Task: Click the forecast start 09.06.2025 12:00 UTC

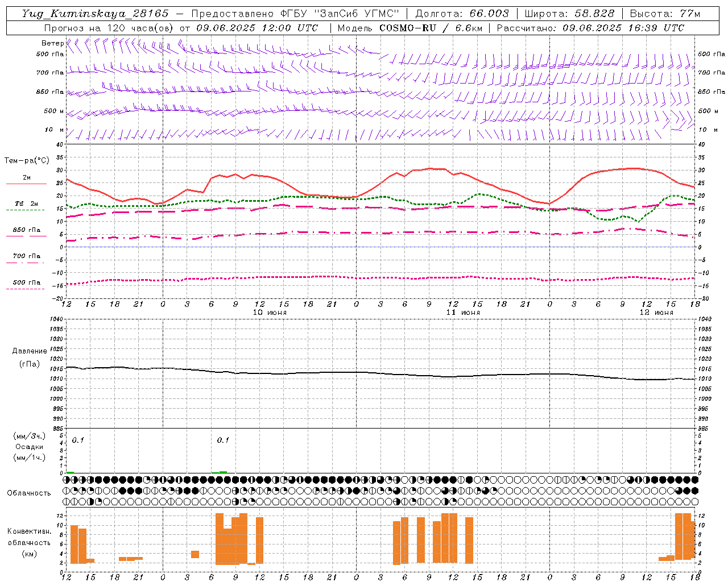Action: pyautogui.click(x=257, y=28)
